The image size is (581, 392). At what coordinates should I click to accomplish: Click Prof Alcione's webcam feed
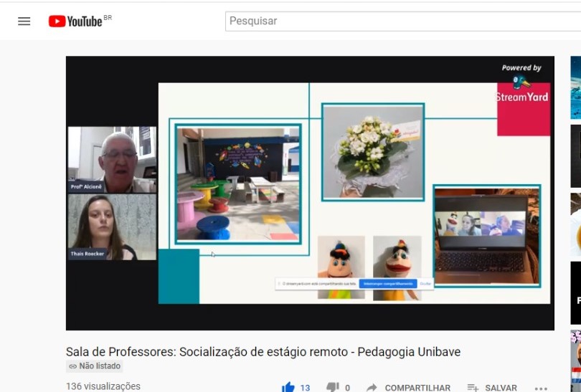[112, 159]
